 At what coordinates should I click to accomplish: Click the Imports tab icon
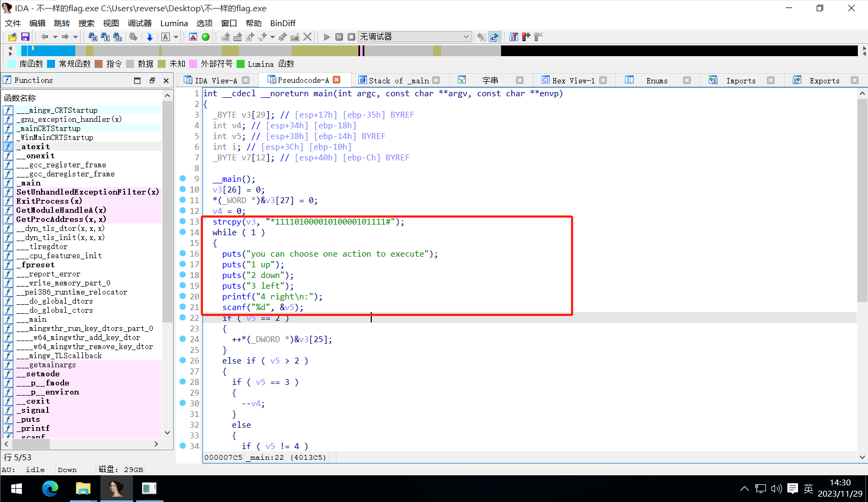[713, 80]
